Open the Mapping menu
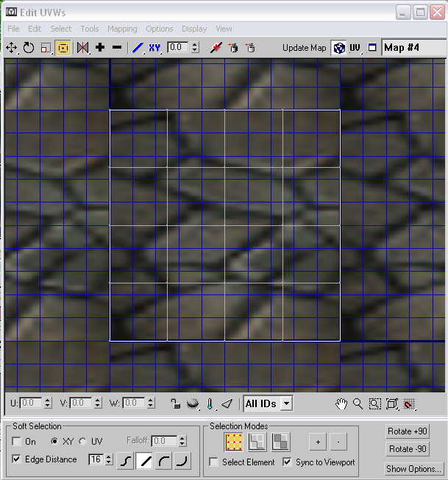This screenshot has width=448, height=480. (122, 29)
